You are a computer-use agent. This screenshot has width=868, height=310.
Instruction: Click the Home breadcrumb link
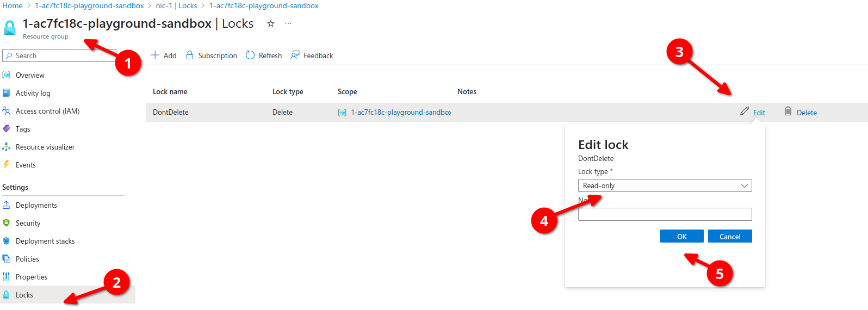[x=13, y=5]
